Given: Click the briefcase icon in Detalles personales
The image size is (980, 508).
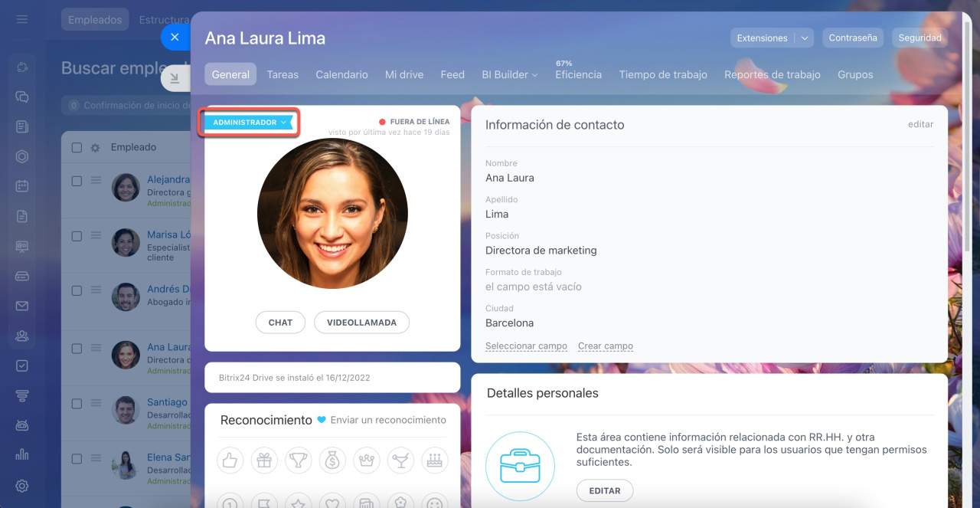Looking at the screenshot, I should pyautogui.click(x=520, y=466).
